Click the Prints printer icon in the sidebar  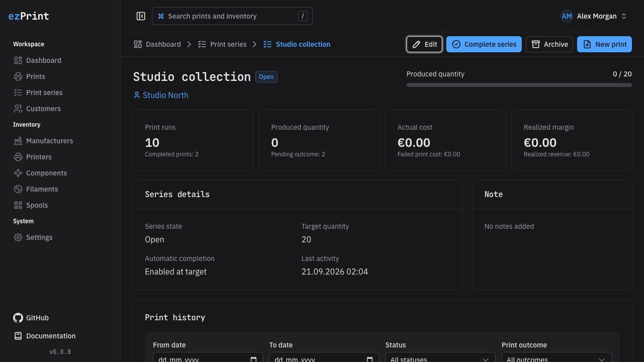pyautogui.click(x=18, y=76)
